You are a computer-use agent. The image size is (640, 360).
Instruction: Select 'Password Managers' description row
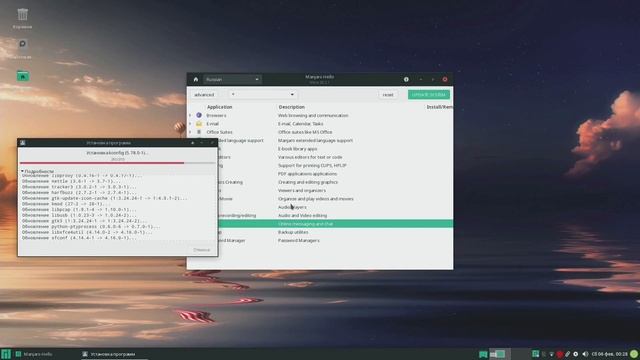299,240
